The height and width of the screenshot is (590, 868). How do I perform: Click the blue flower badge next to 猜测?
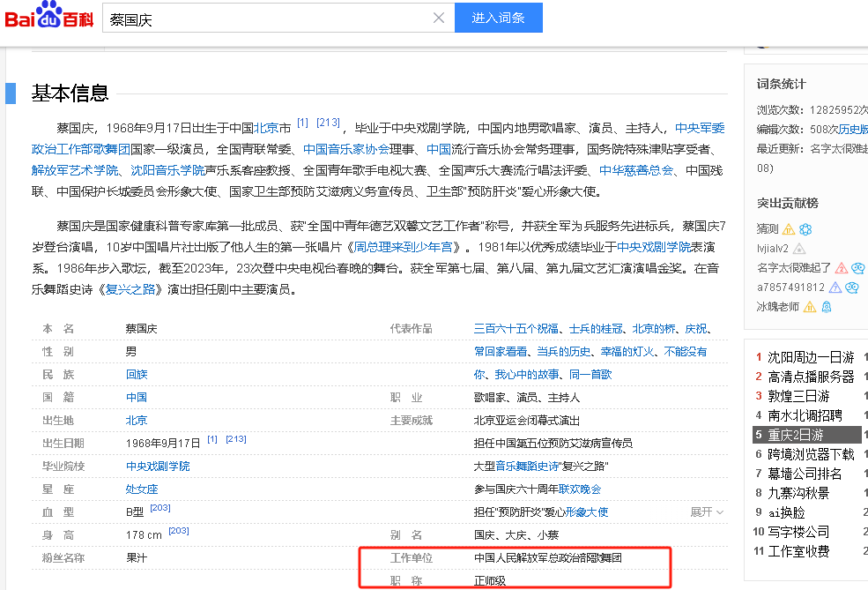click(805, 229)
